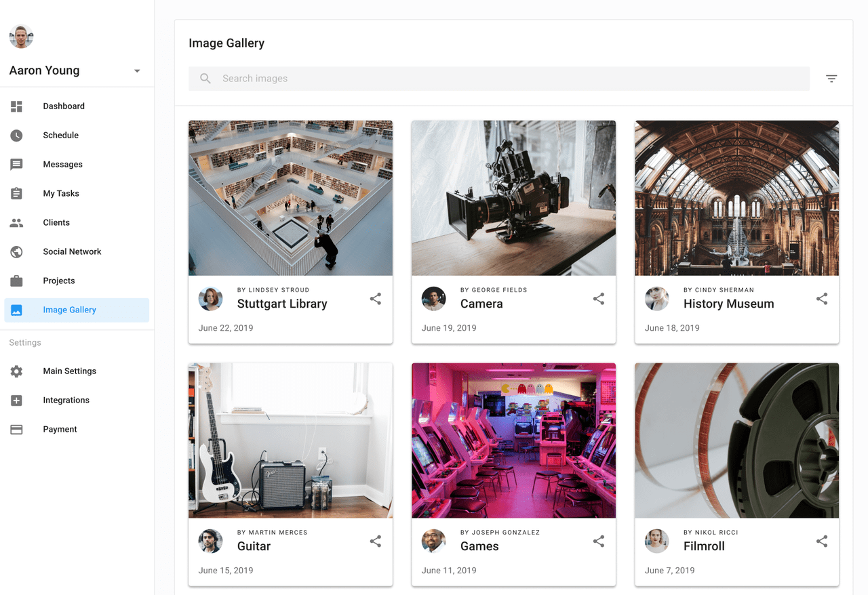Share the History Museum image

point(821,299)
